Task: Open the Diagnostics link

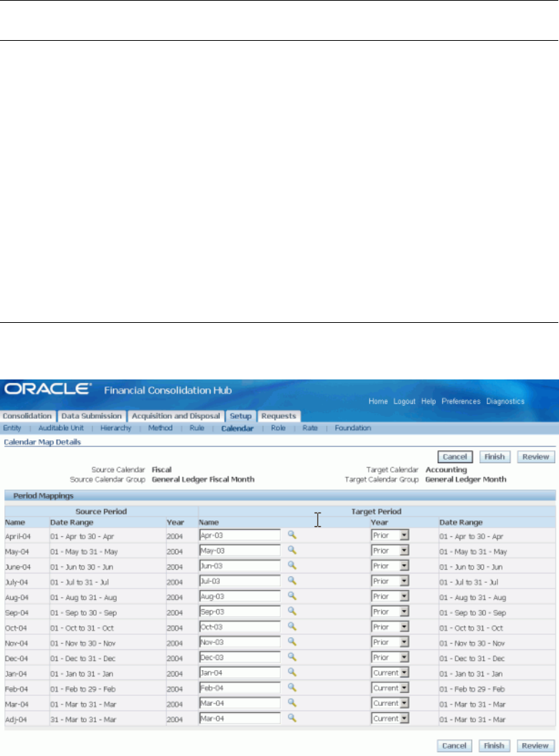Action: coord(505,401)
